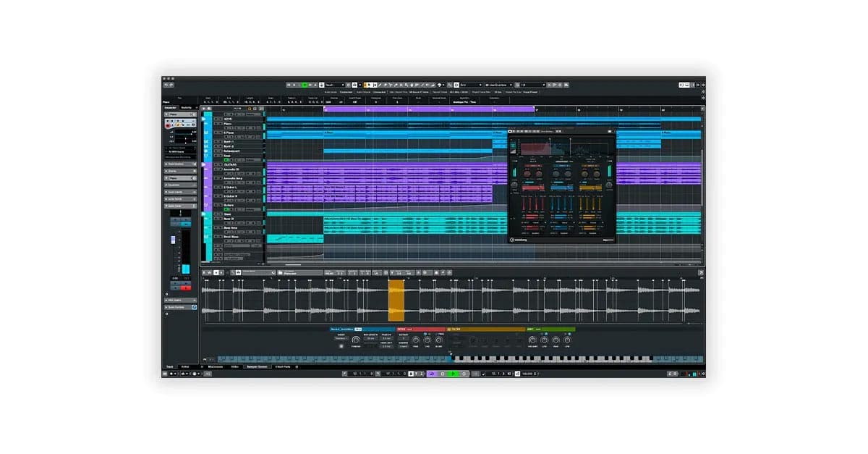Click the large left knob of Squasher plugin
The height and width of the screenshot is (454, 868).
514,186
